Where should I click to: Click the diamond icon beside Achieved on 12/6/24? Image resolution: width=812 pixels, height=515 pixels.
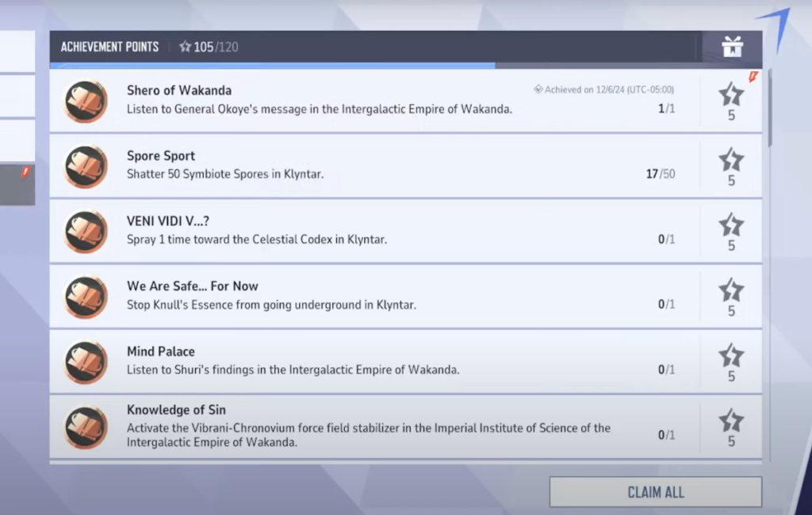click(538, 89)
